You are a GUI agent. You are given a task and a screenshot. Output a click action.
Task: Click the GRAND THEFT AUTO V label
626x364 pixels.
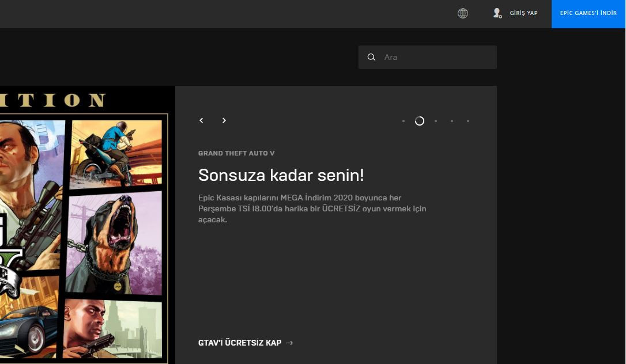click(236, 153)
